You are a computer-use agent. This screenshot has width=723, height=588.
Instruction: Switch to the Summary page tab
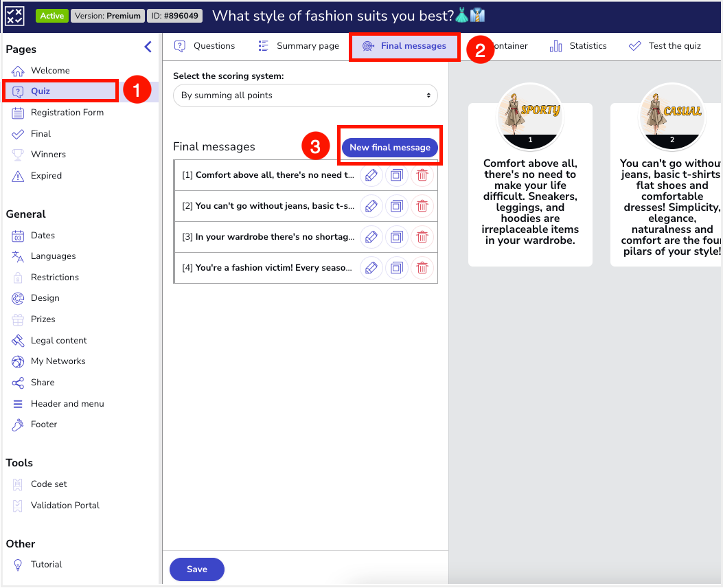(x=299, y=46)
